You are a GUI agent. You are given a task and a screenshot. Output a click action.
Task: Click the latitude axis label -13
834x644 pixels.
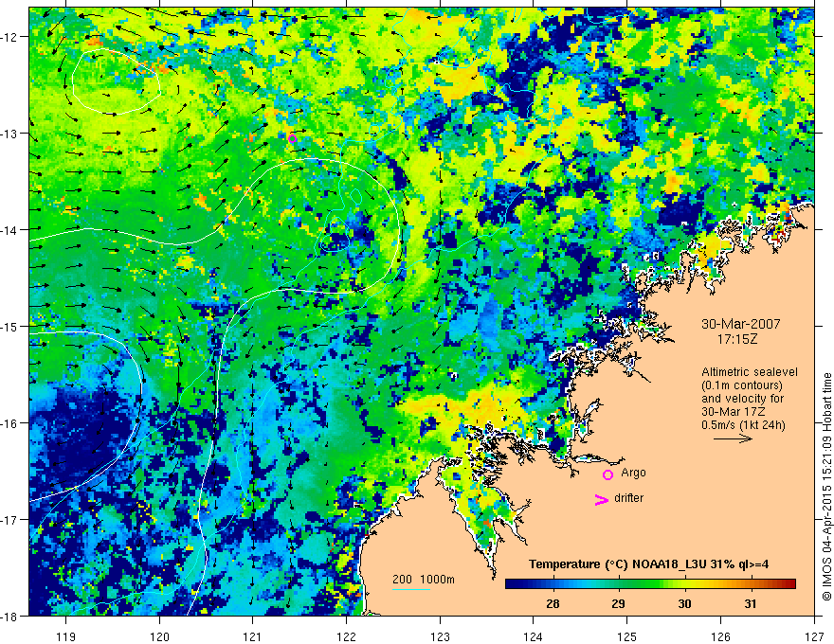9,134
